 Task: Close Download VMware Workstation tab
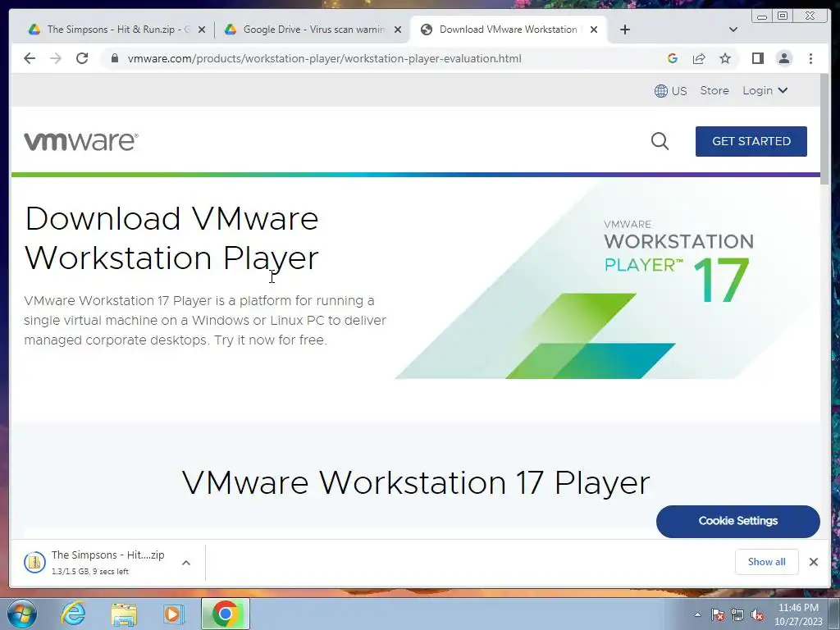pos(594,30)
